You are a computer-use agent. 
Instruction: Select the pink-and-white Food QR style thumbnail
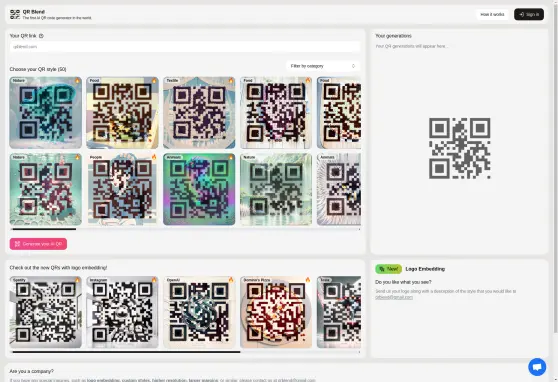(x=276, y=113)
